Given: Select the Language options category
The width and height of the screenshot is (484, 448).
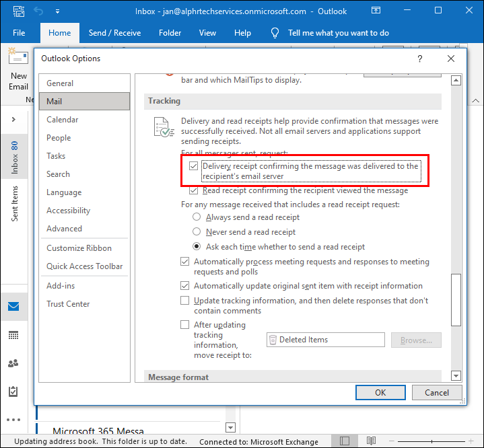Looking at the screenshot, I should [84, 192].
